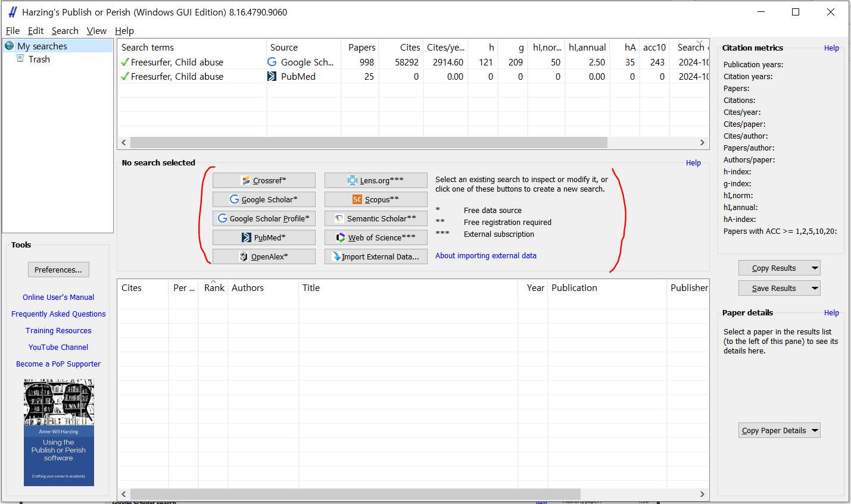Sort searches by Source column
This screenshot has height=504, width=851.
304,47
